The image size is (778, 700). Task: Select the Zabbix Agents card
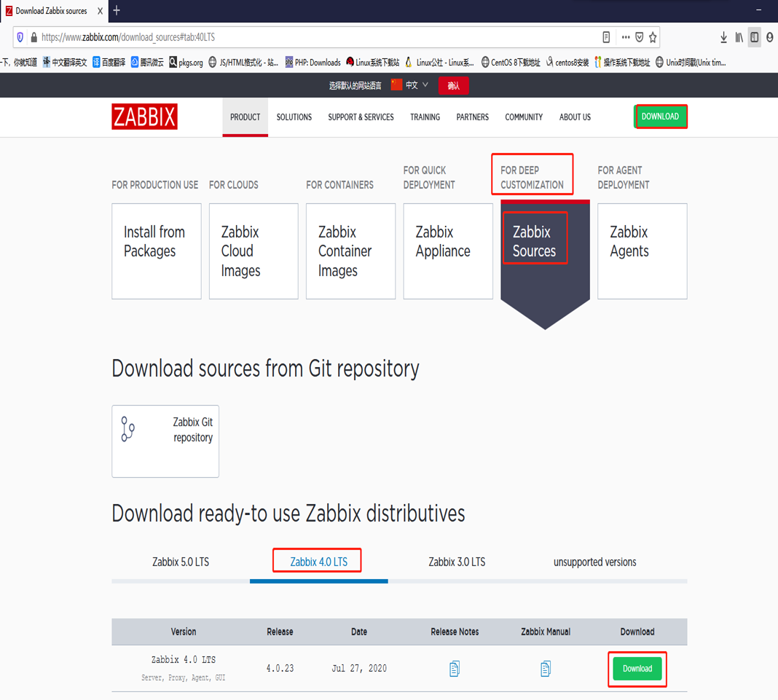pos(643,251)
